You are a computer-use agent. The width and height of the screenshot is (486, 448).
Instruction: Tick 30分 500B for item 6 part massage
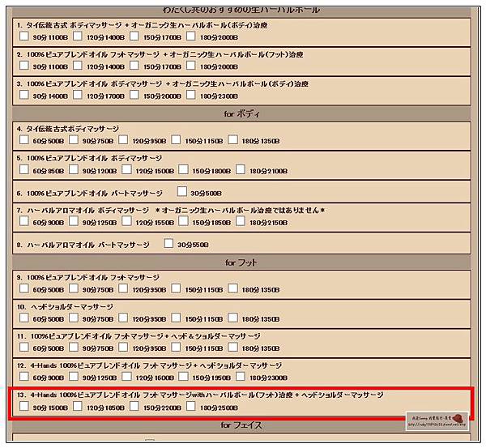point(182,192)
